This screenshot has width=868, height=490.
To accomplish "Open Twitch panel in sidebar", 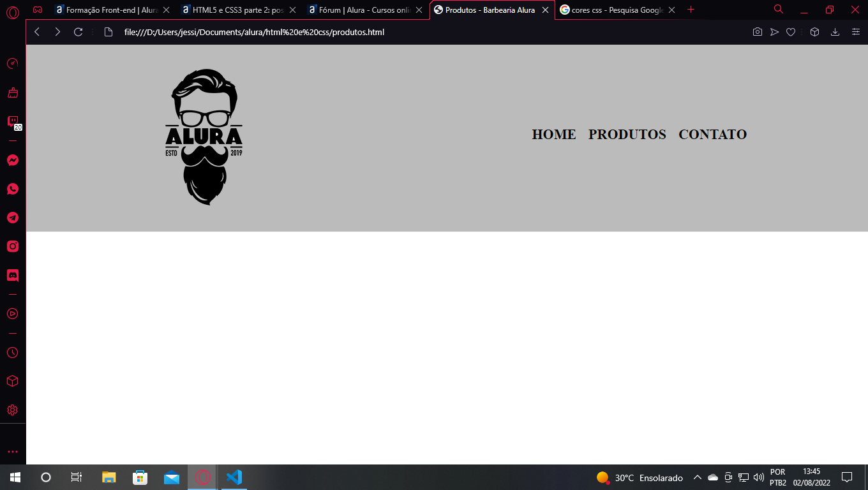I will coord(13,121).
